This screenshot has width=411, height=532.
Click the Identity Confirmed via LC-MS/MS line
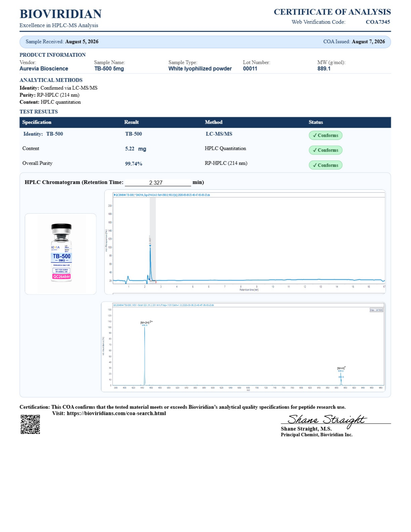[x=59, y=88]
